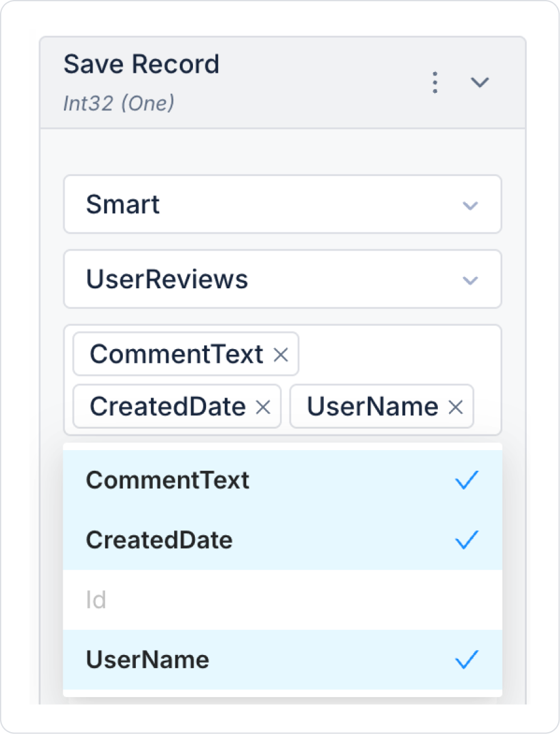Image resolution: width=560 pixels, height=734 pixels.
Task: Open the three-dot options menu
Action: coord(435,83)
